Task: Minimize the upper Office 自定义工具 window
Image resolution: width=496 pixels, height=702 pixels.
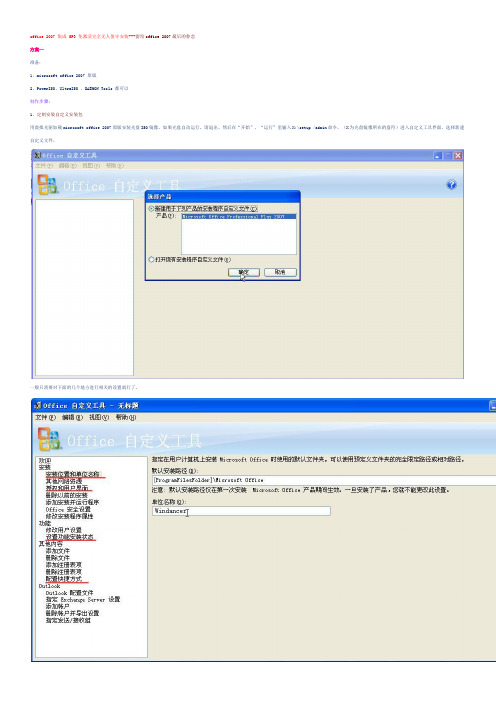Action: coord(438,155)
